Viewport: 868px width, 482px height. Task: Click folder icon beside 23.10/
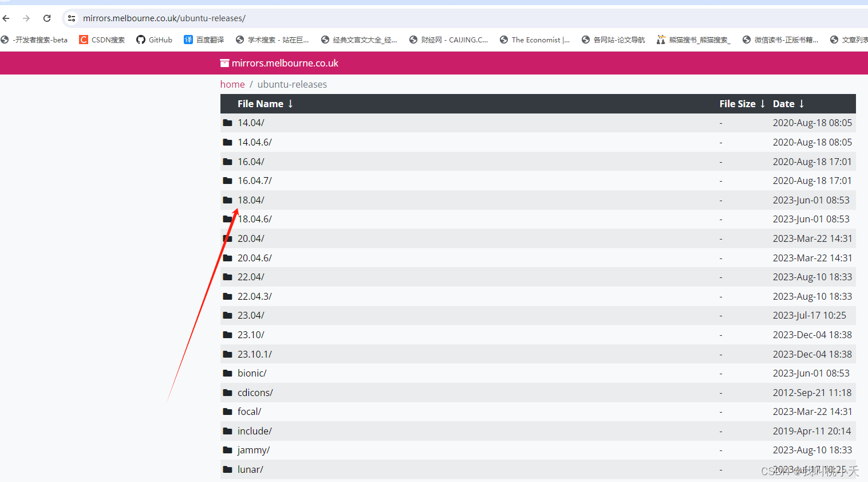(x=227, y=335)
